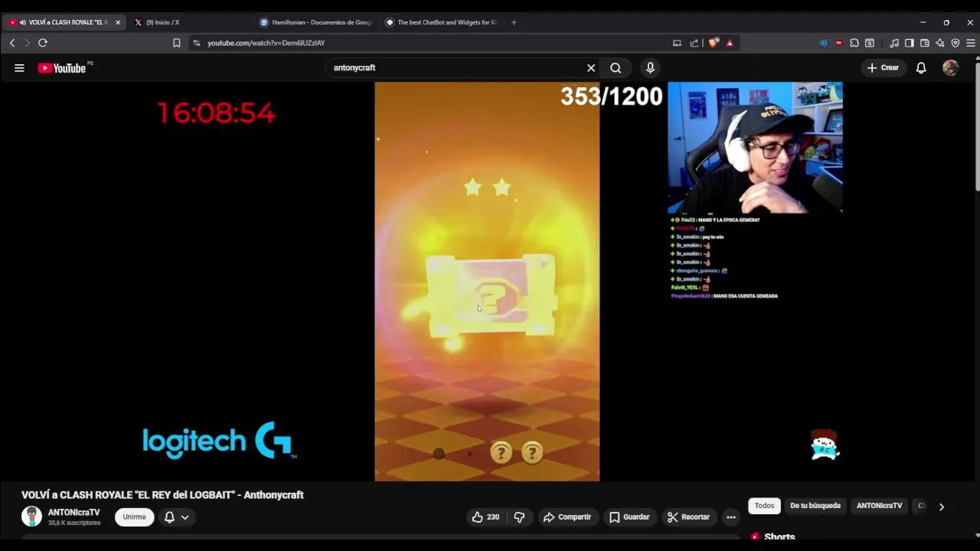The width and height of the screenshot is (980, 551).
Task: Mute the playing tab via speaker icon
Action: pos(23,22)
